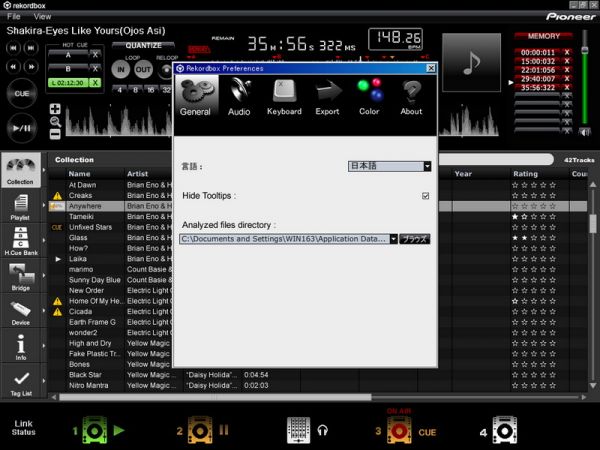
Task: Click the horizontal scrollbar of track list
Action: coord(215,397)
